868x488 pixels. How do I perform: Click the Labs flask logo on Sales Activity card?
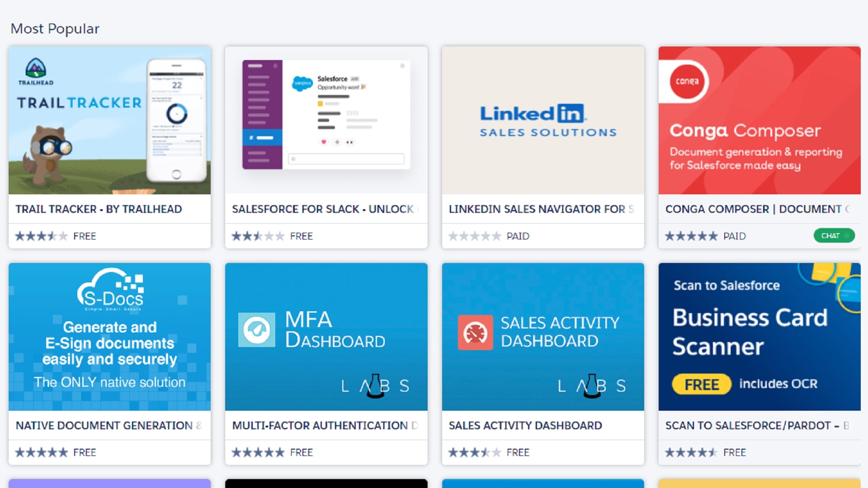(x=592, y=385)
